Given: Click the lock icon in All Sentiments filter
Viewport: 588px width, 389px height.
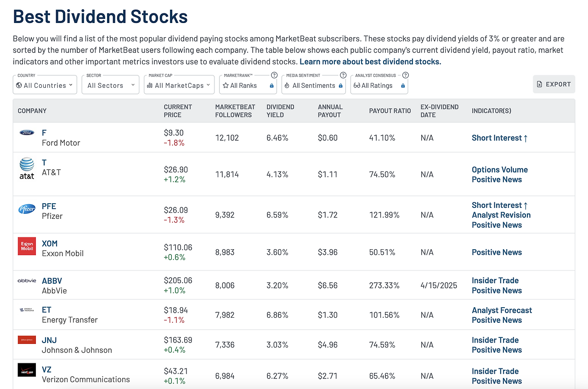Looking at the screenshot, I should pos(340,86).
